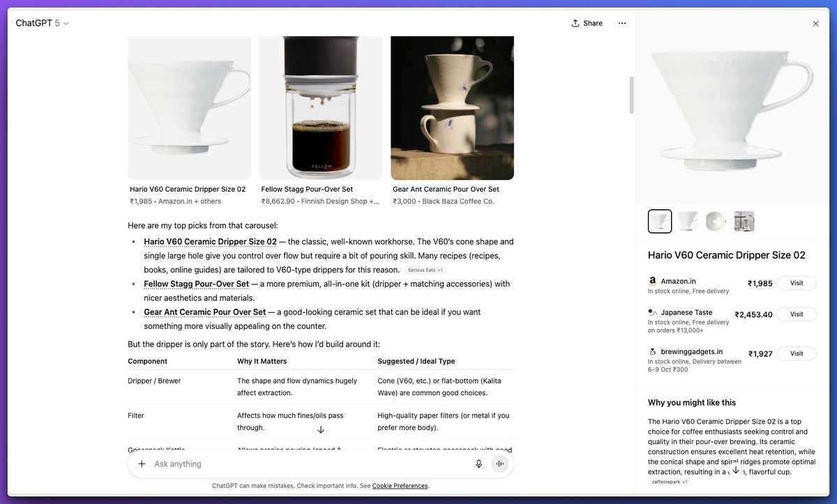Screen dimensions: 837x504
Task: Click the ₹1,927 brewinggadgets.in price
Action: (x=760, y=353)
